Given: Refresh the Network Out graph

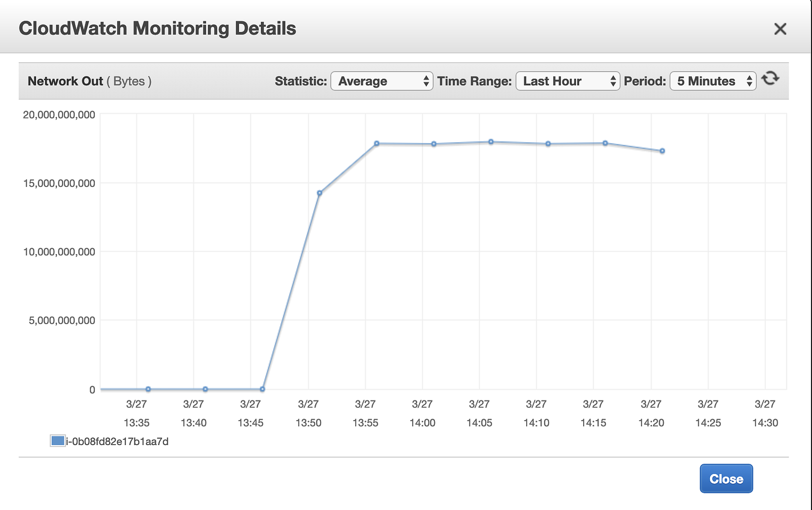Looking at the screenshot, I should pyautogui.click(x=770, y=78).
